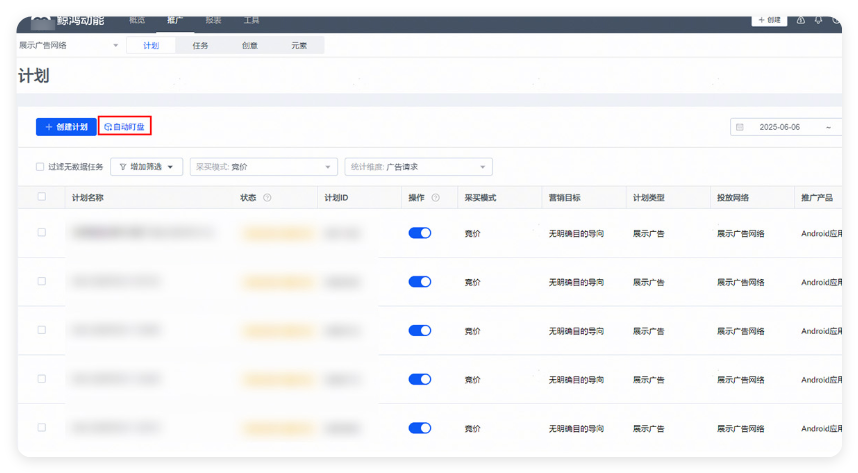
Task: Open the 增加筛选 filter dropdown
Action: 147,167
